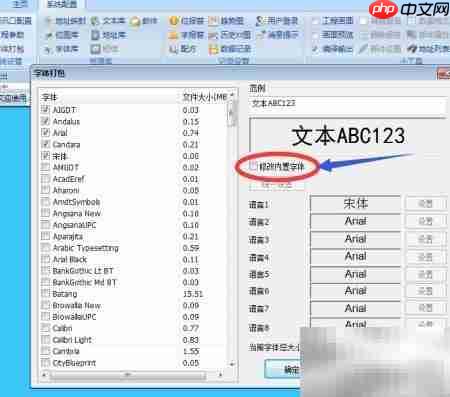
Task: Toggle the middle checkbox in the ribbon window group
Action: coord(315,35)
